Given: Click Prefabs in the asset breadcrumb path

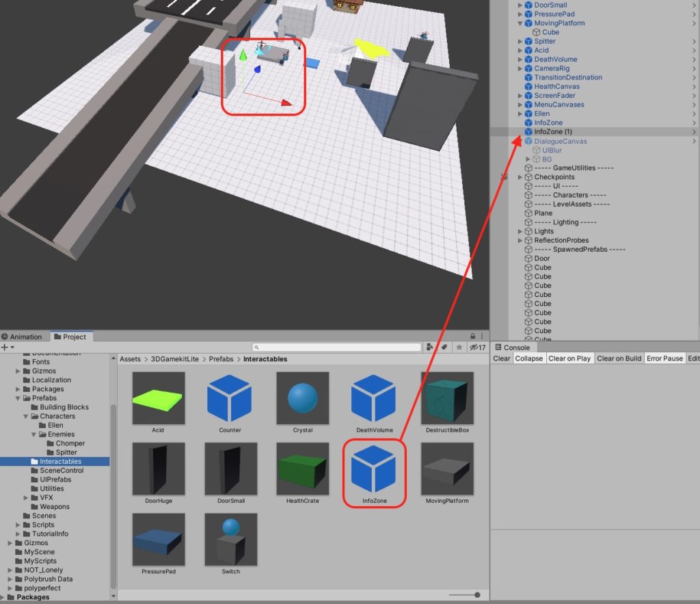Looking at the screenshot, I should [221, 359].
